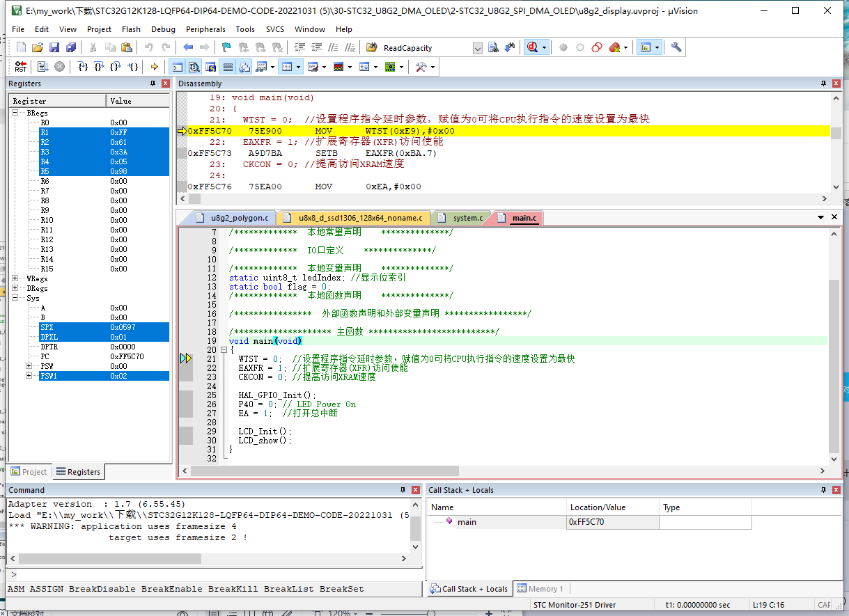Switch to the Project panel tab
Screen dimensions: 849x616
[29, 472]
